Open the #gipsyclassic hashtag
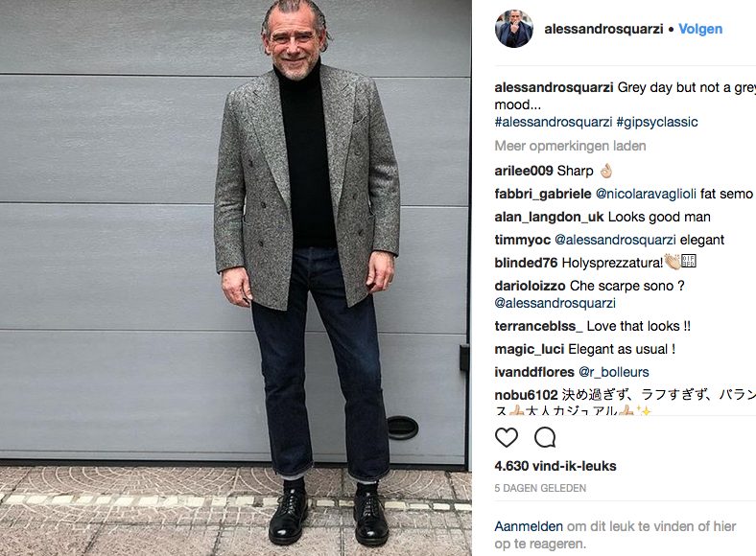756x556 pixels. (x=657, y=122)
